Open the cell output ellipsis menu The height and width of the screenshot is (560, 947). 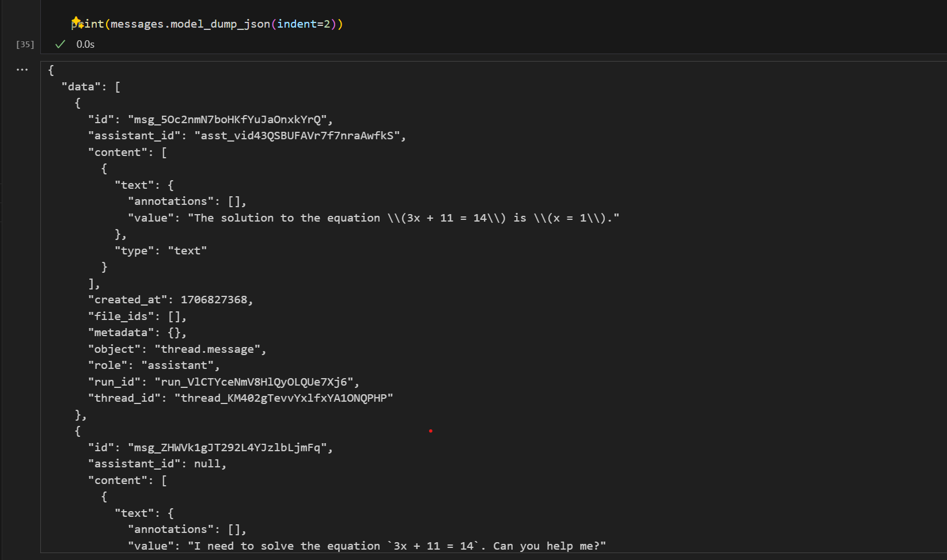click(22, 70)
